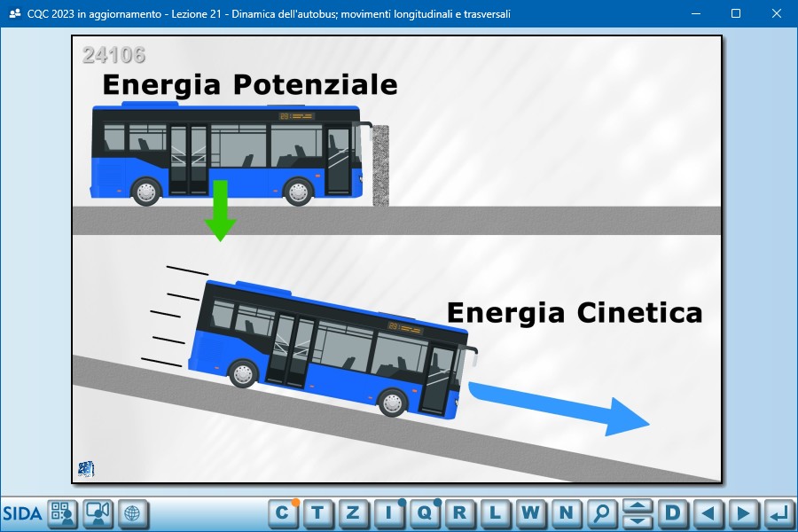
Task: Click the small logo icon in slide corner
Action: point(86,469)
